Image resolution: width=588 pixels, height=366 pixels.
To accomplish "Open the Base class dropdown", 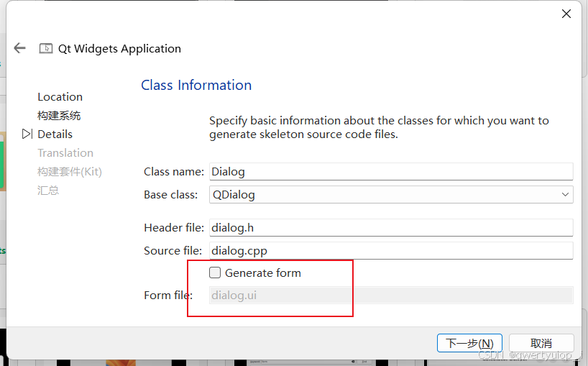I will 391,195.
